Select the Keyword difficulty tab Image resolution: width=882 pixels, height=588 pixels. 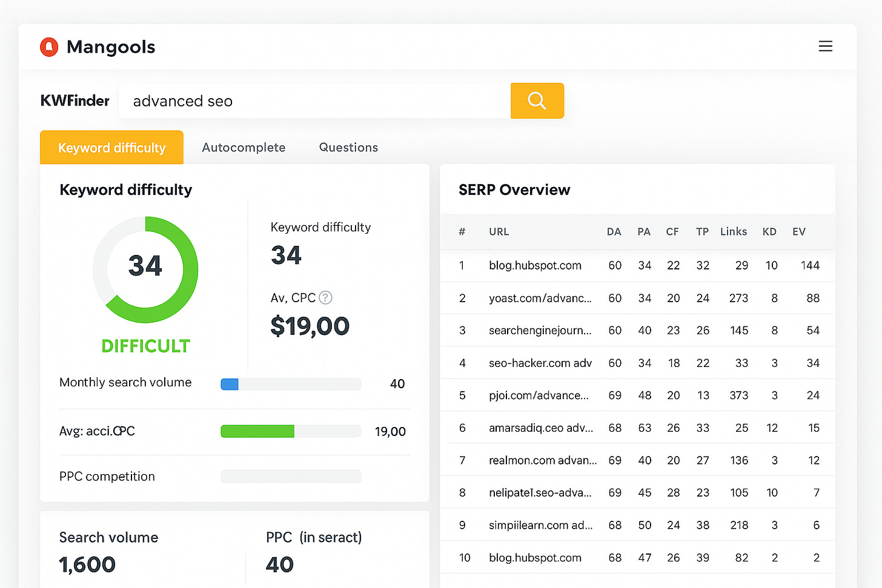click(111, 147)
